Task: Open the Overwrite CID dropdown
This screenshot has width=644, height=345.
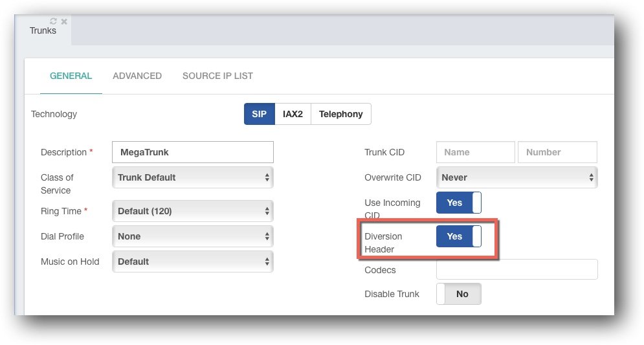Action: click(x=516, y=177)
